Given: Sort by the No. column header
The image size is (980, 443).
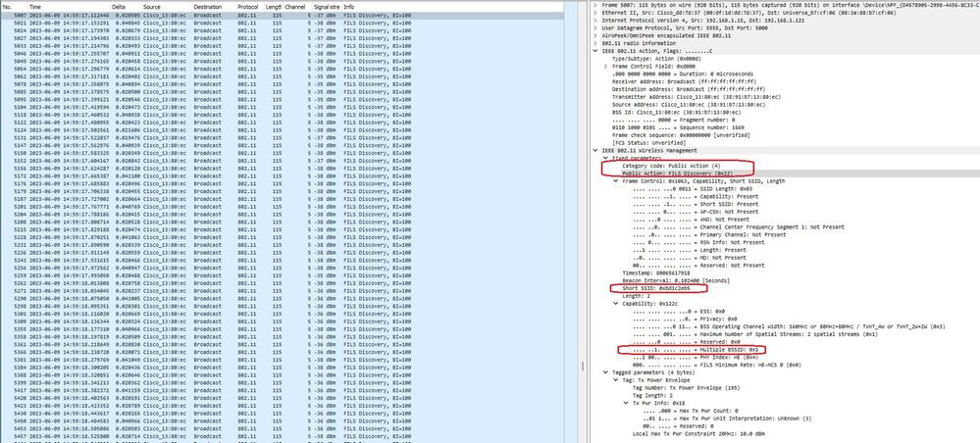Looking at the screenshot, I should [x=9, y=6].
